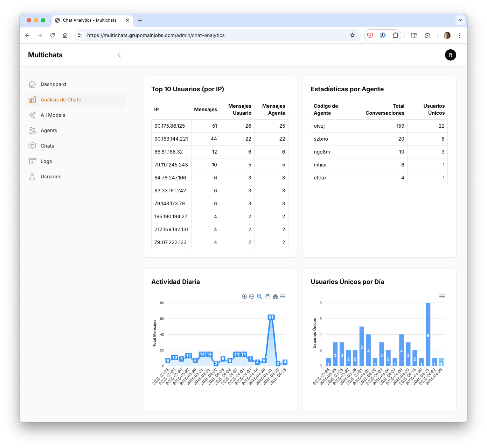Click the zoom out icon on Actividad Diaria chart
Image resolution: width=487 pixels, height=448 pixels.
pyautogui.click(x=251, y=297)
